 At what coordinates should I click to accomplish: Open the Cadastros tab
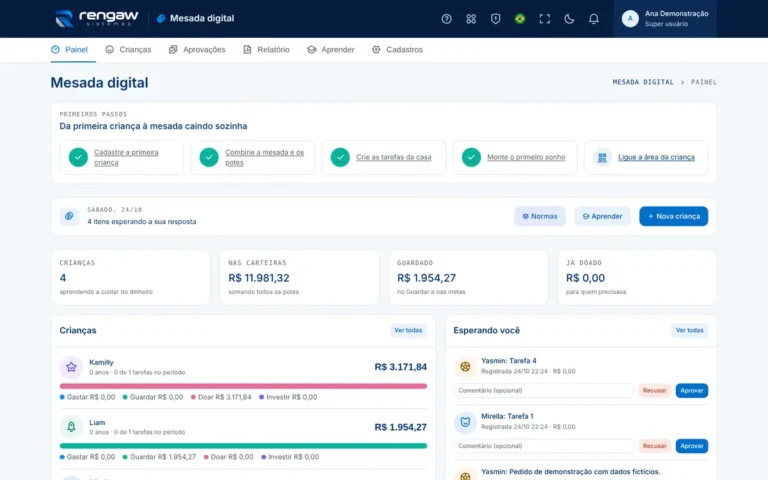[x=397, y=49]
